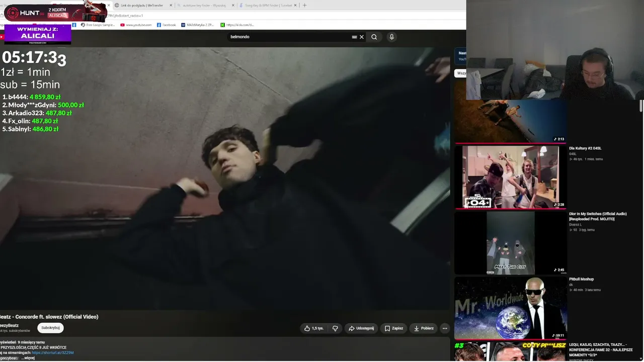The width and height of the screenshot is (644, 362).
Task: Click the browser address bar URL
Action: click(126, 16)
